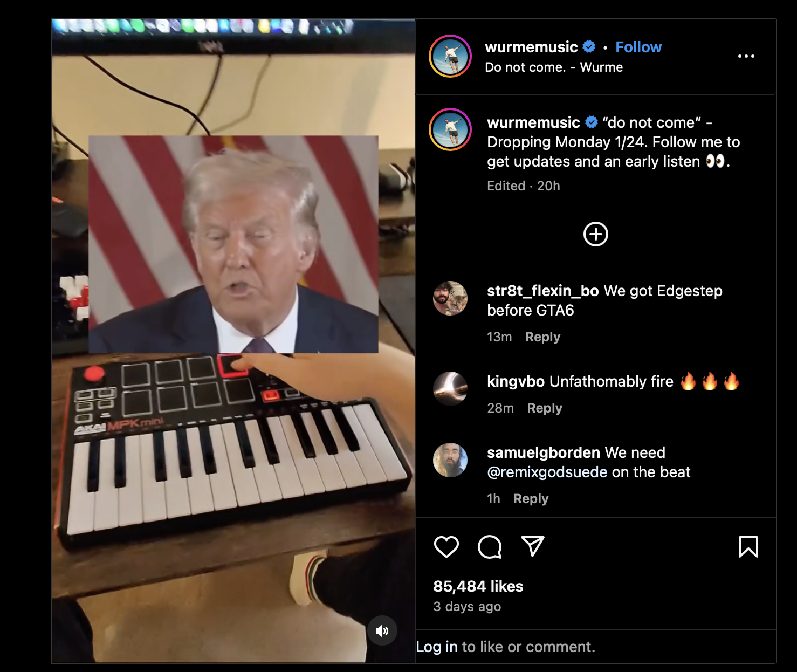The height and width of the screenshot is (672, 797).
Task: Reply to kingvbo's comment
Action: click(545, 408)
